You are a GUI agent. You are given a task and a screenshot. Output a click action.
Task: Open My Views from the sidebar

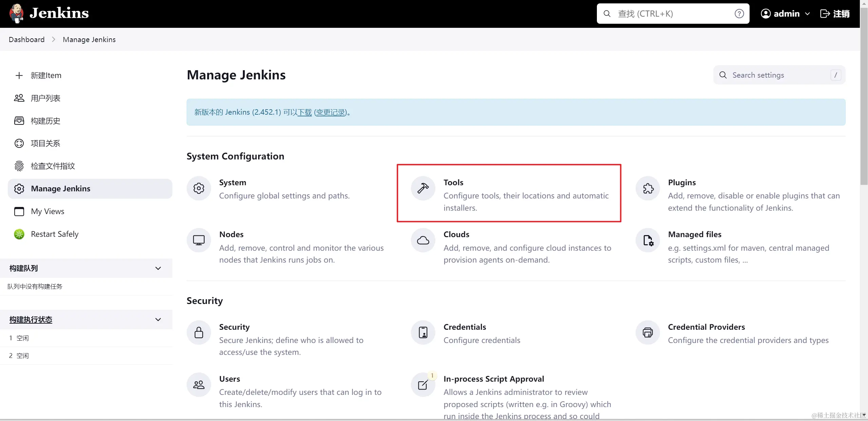pos(48,211)
